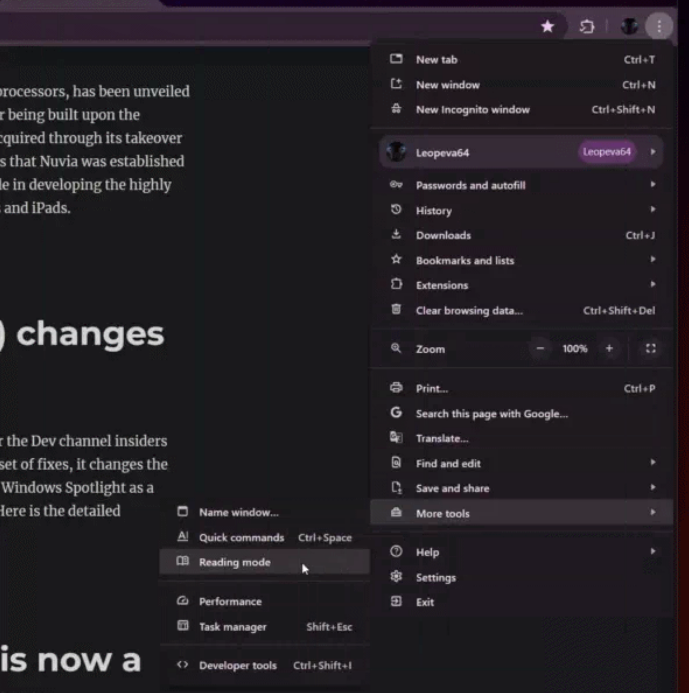This screenshot has height=693, width=689.
Task: Select Clear browsing data...
Action: (522, 310)
